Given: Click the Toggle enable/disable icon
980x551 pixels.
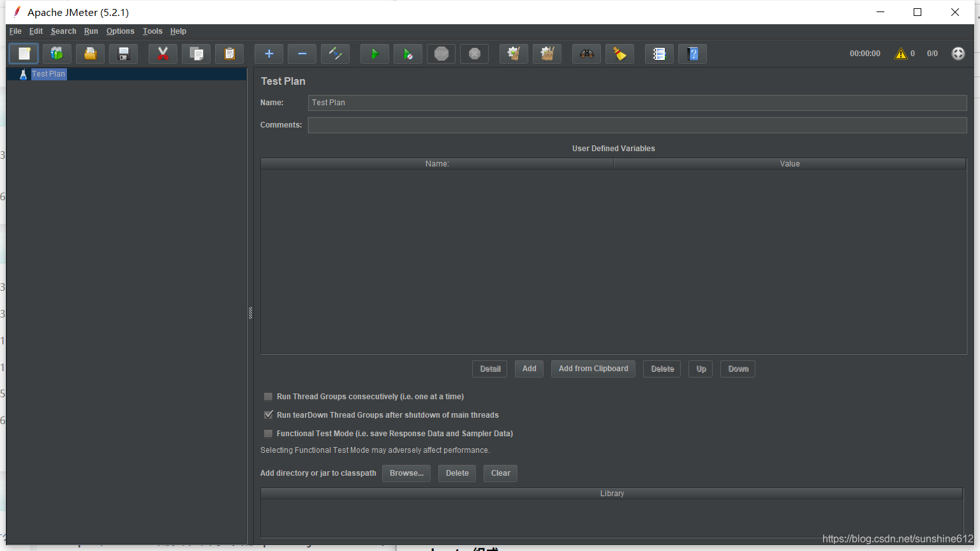Looking at the screenshot, I should (336, 54).
